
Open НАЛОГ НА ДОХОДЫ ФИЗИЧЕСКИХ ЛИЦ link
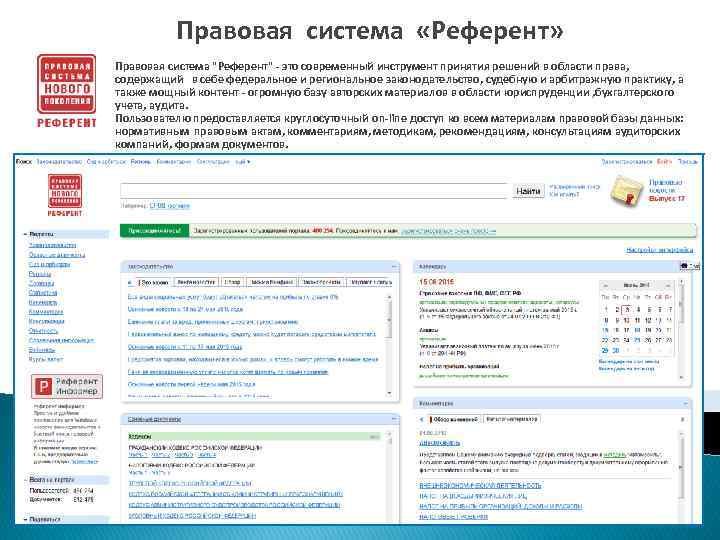coord(472,496)
